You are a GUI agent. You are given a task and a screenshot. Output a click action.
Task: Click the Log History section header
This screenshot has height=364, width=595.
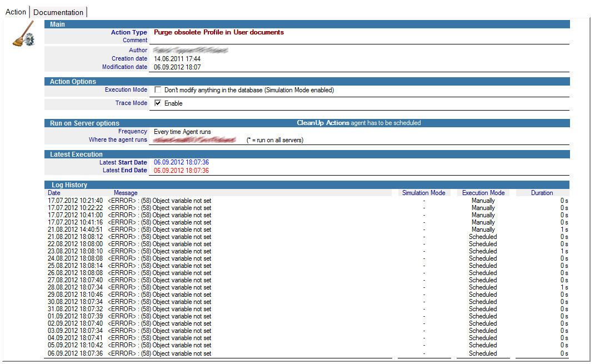68,185
